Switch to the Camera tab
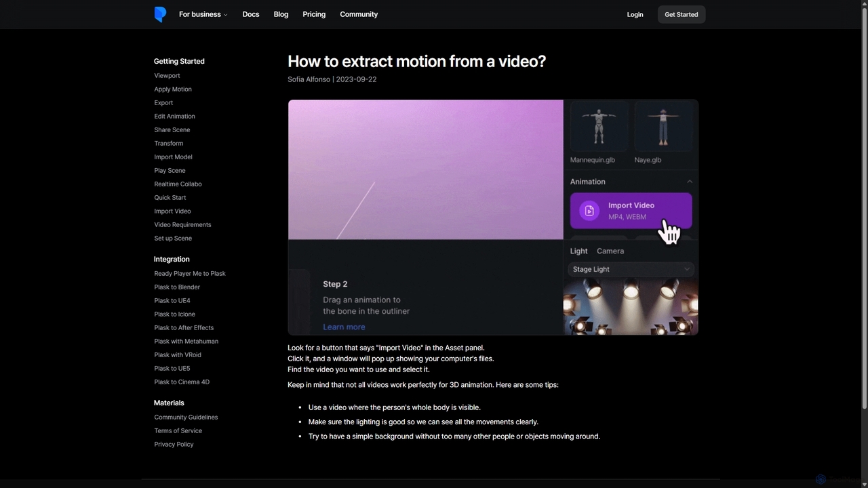This screenshot has height=488, width=868. (610, 251)
